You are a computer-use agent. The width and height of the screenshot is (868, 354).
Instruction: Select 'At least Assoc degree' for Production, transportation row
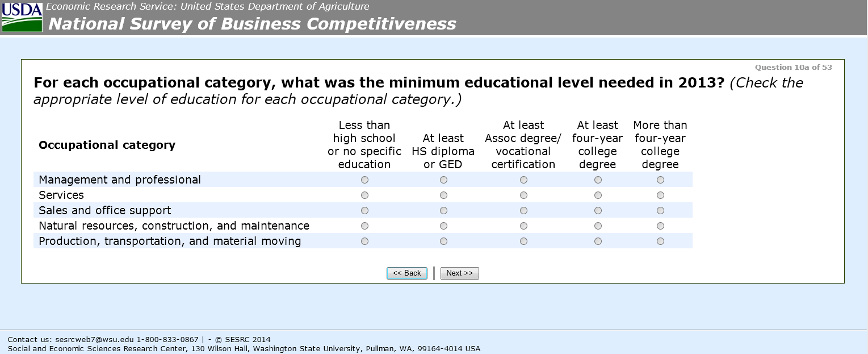[523, 241]
